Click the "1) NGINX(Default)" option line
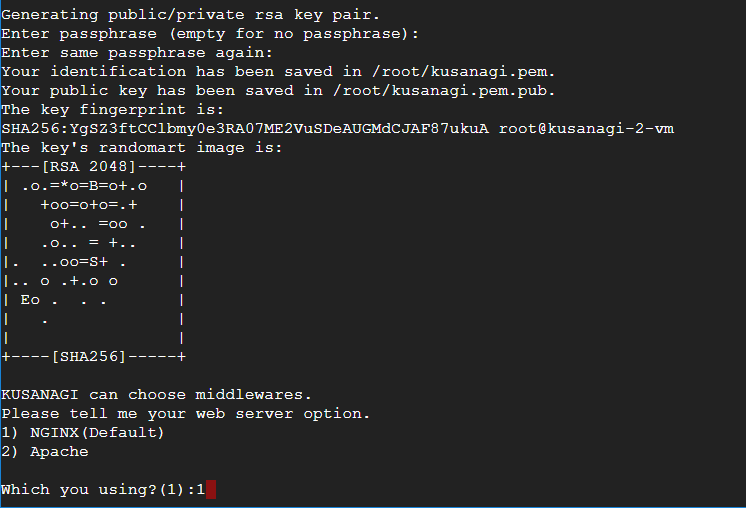This screenshot has width=746, height=508. point(83,432)
